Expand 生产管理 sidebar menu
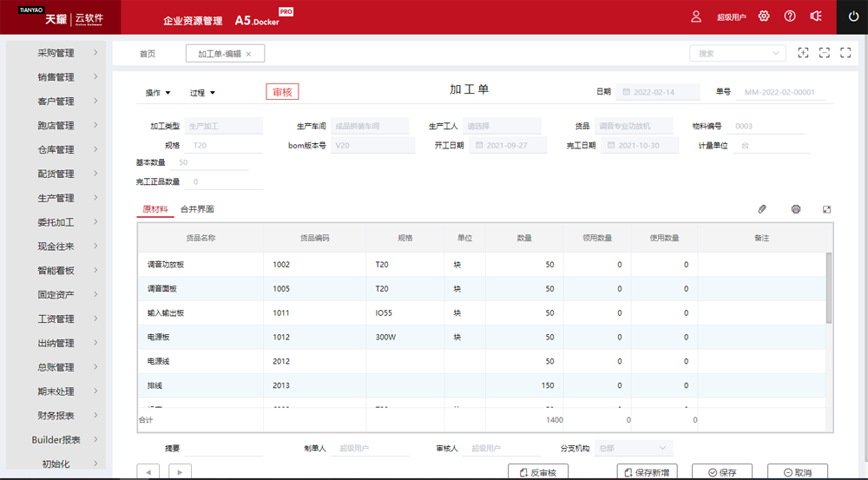 56,198
